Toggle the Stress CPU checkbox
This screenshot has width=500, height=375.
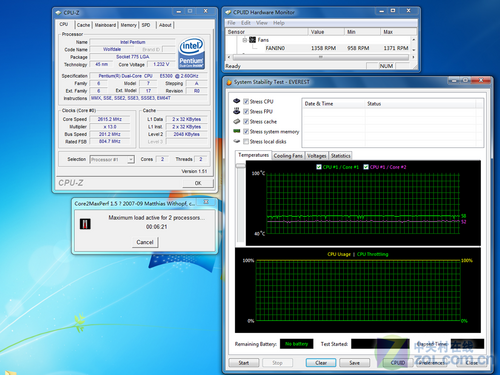pyautogui.click(x=246, y=101)
